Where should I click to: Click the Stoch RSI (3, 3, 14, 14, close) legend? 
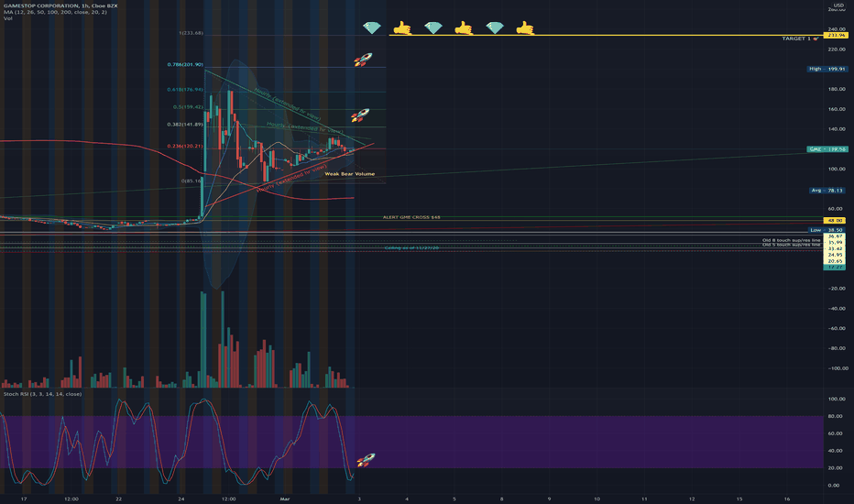[42, 394]
